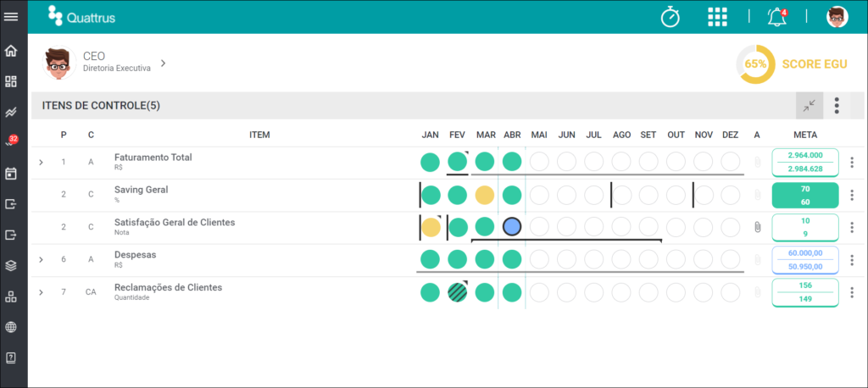Expand the Faturamento Total row

tap(41, 162)
